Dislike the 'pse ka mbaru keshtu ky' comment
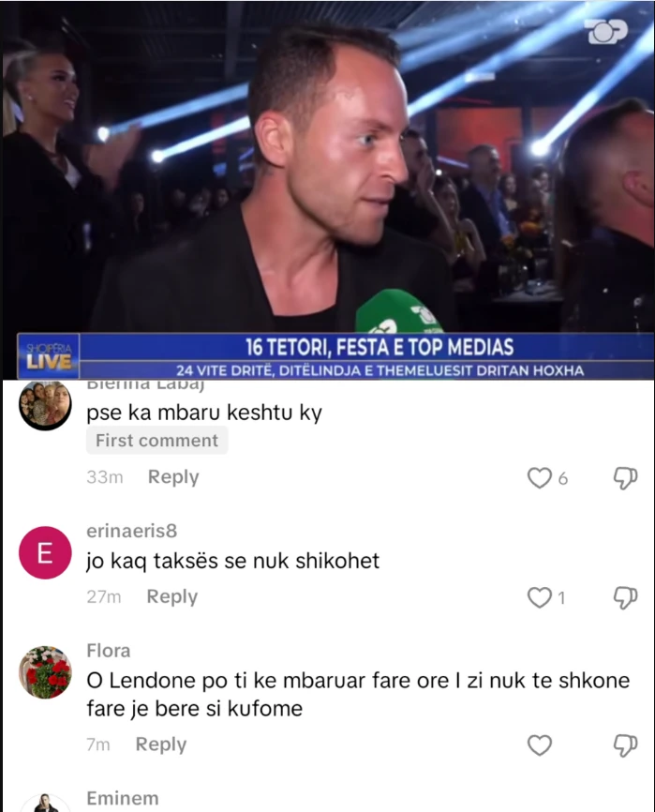The image size is (655, 812). point(625,477)
